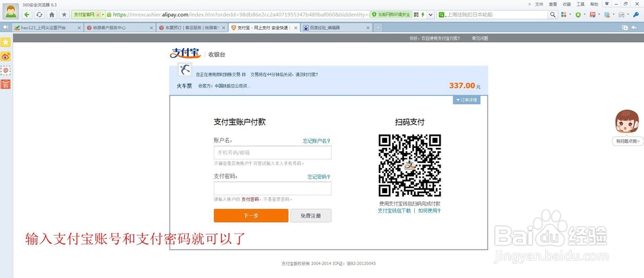This screenshot has width=644, height=278.
Task: Open the yellow star favorites sidebar icon
Action: (x=6, y=42)
